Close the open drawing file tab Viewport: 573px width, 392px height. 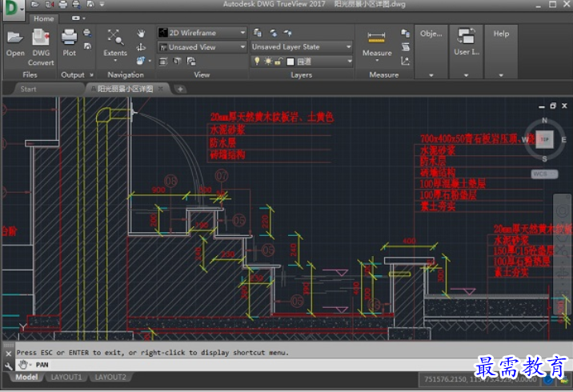160,89
